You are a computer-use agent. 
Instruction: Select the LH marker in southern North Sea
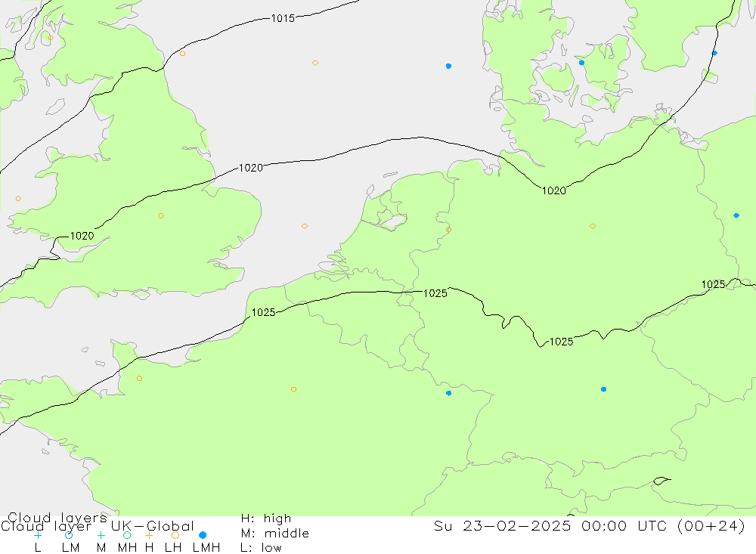(x=305, y=226)
